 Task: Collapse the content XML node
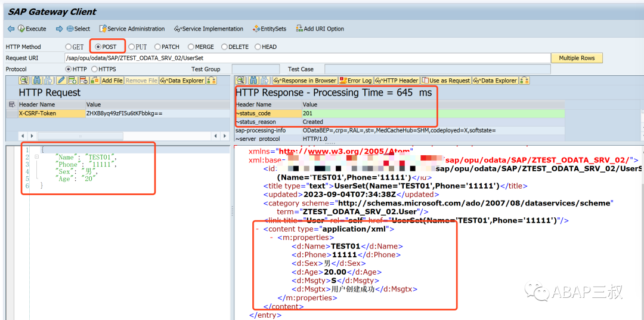coord(257,229)
